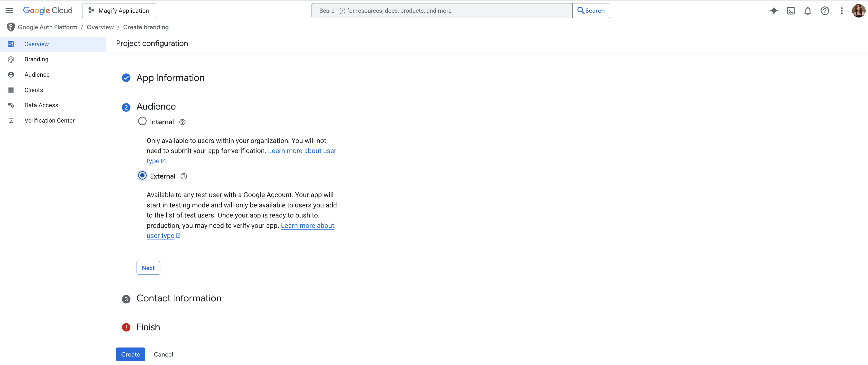Click the Google Auth Platform breadcrumb
868x365 pixels.
(x=47, y=27)
